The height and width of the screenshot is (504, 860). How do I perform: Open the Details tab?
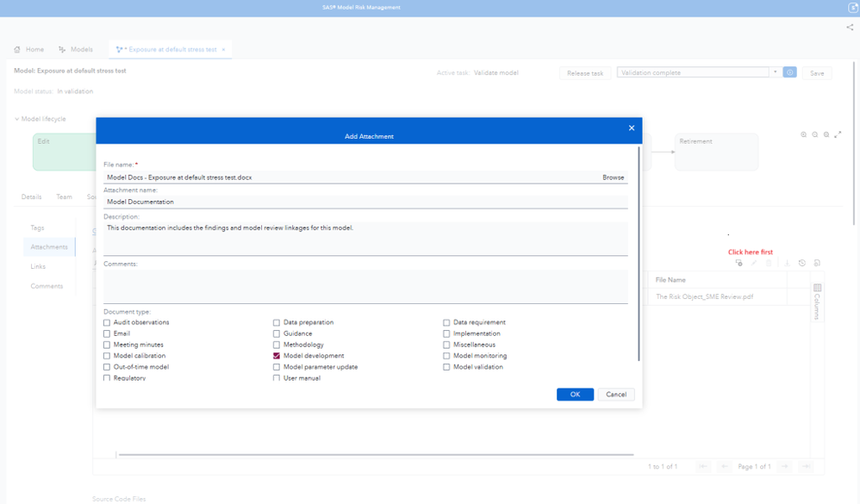tap(31, 197)
